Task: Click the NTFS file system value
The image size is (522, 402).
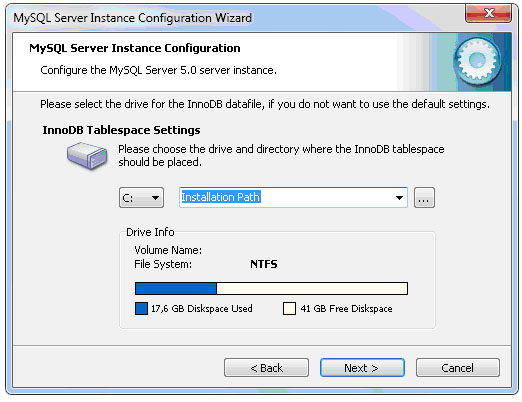Action: (x=264, y=264)
